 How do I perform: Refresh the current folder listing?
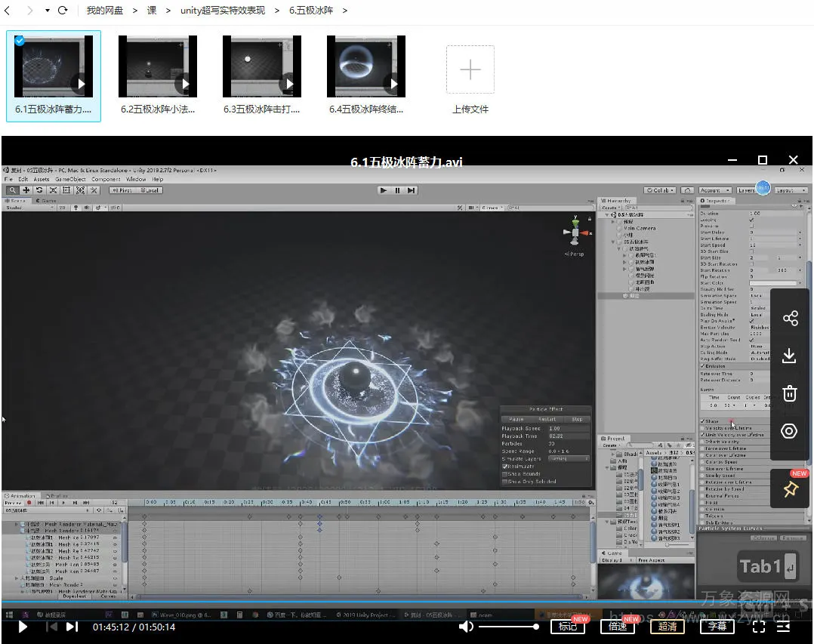63,11
